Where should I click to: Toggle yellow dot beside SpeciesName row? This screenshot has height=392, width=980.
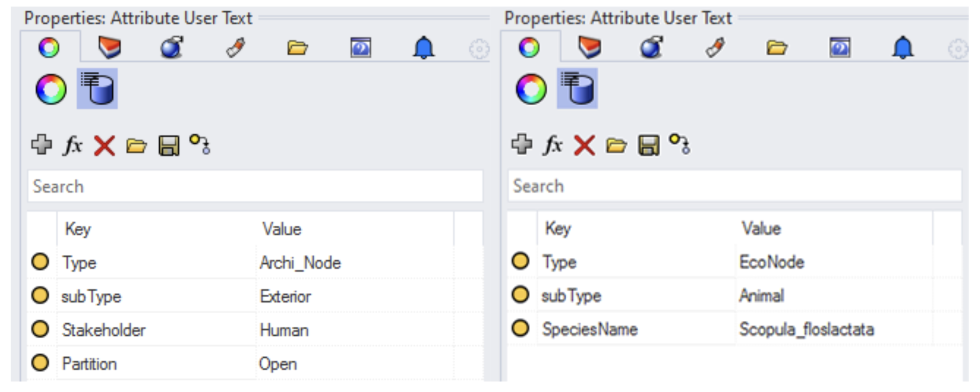click(521, 328)
